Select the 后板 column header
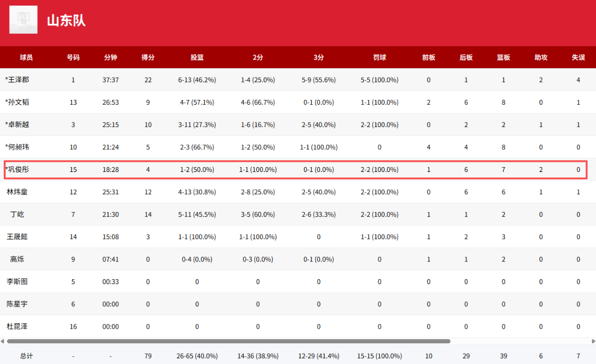 466,57
